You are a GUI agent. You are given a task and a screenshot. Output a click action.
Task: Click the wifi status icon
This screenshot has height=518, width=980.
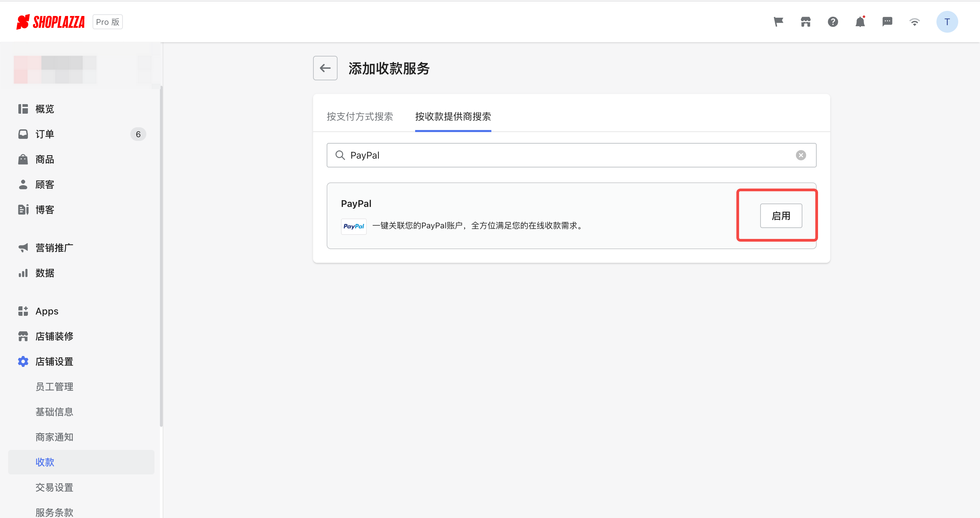pos(915,22)
